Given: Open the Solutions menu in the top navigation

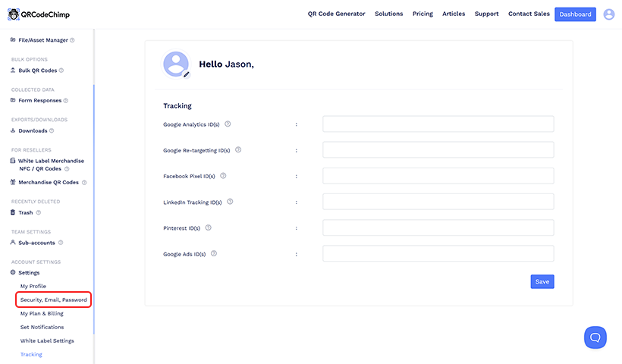Looking at the screenshot, I should click(x=388, y=14).
